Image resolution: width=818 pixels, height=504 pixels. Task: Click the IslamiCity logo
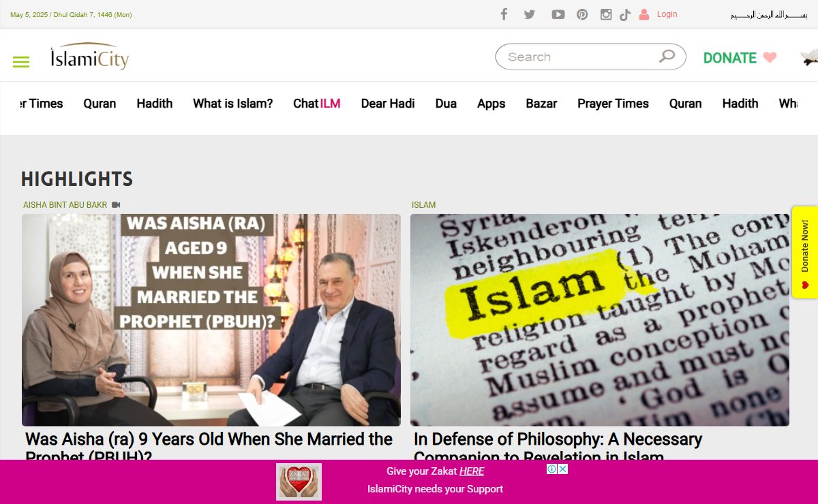coord(89,57)
